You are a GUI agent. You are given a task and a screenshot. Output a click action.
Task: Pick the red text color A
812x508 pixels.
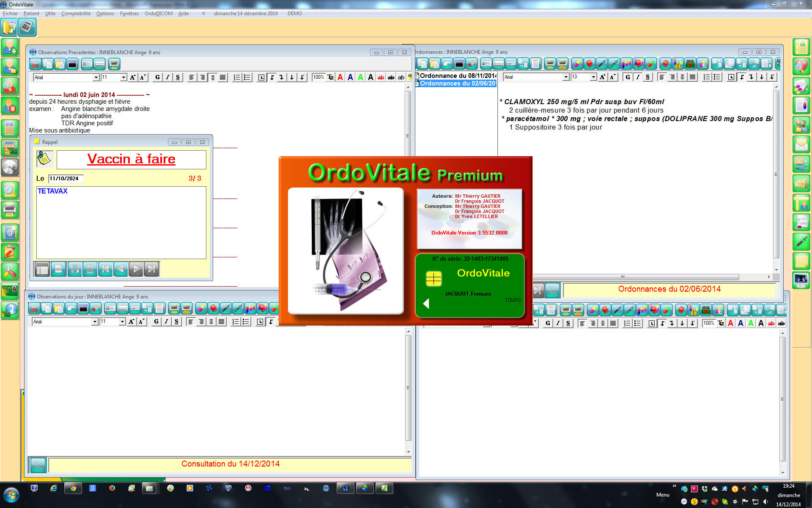[x=340, y=77]
